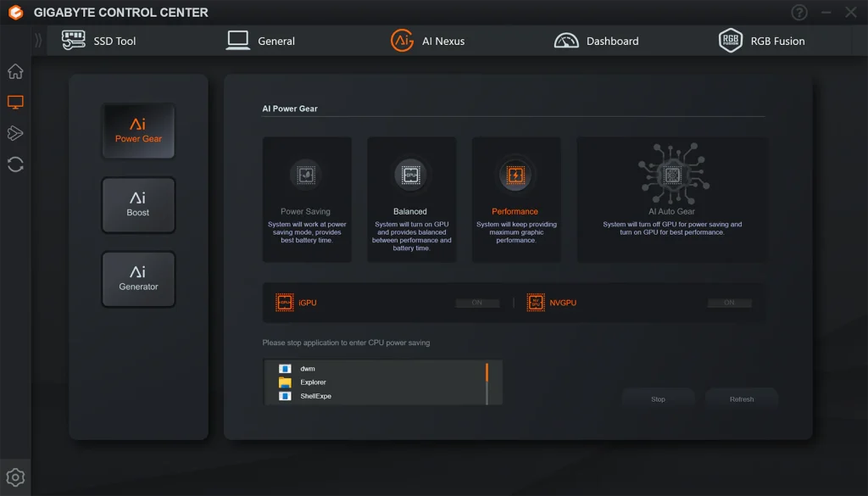This screenshot has height=496, width=868.
Task: Expand the top bar double chevron
Action: click(38, 41)
